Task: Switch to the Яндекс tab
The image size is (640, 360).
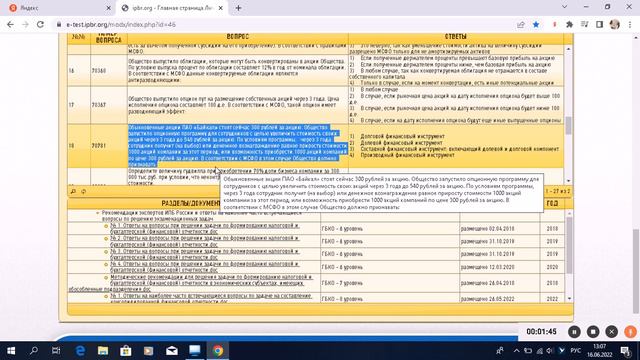Action: [x=57, y=8]
